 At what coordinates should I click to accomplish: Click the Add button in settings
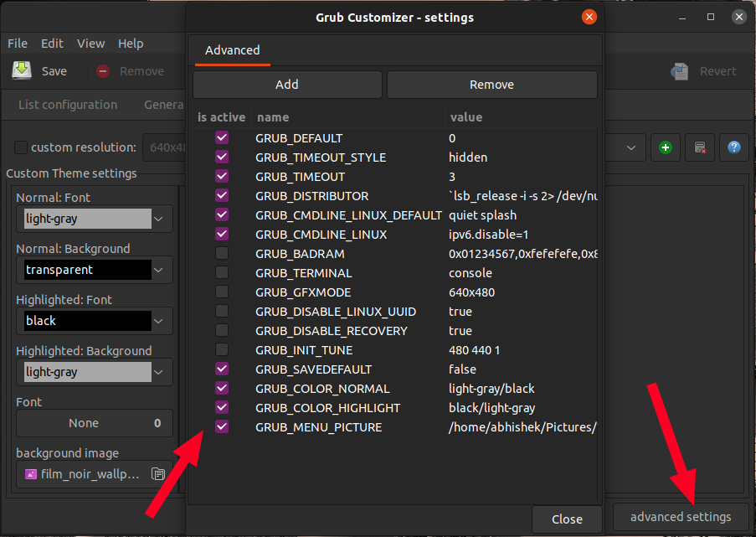coord(287,85)
